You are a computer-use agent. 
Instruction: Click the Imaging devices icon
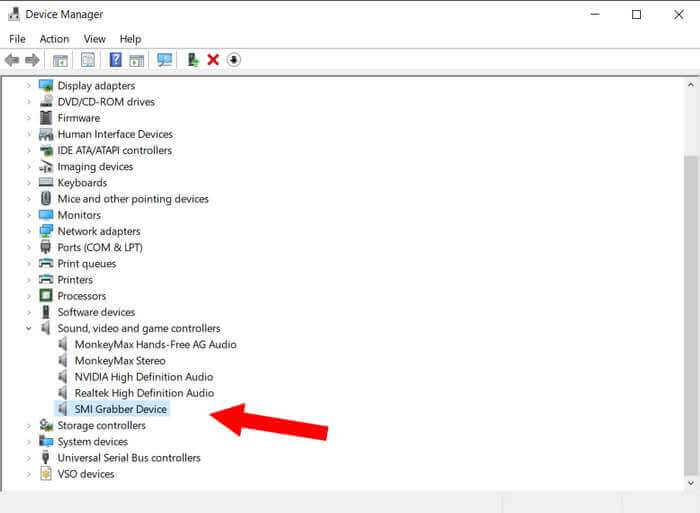point(46,166)
